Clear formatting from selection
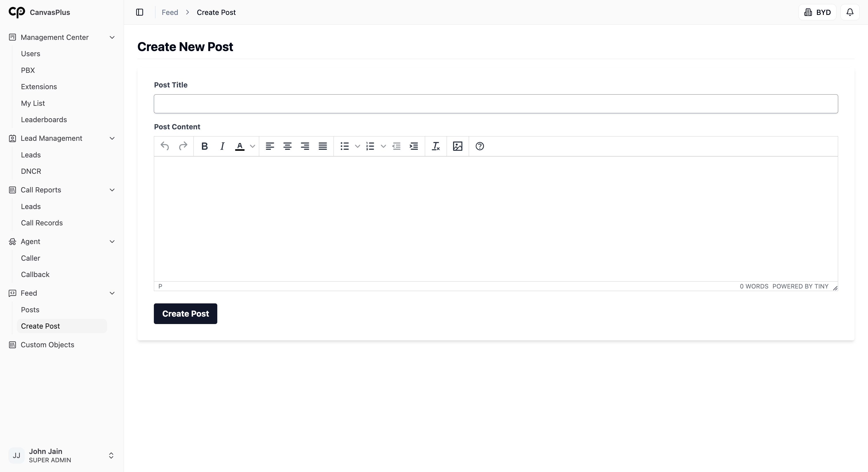Viewport: 868px width, 472px height. [x=436, y=146]
